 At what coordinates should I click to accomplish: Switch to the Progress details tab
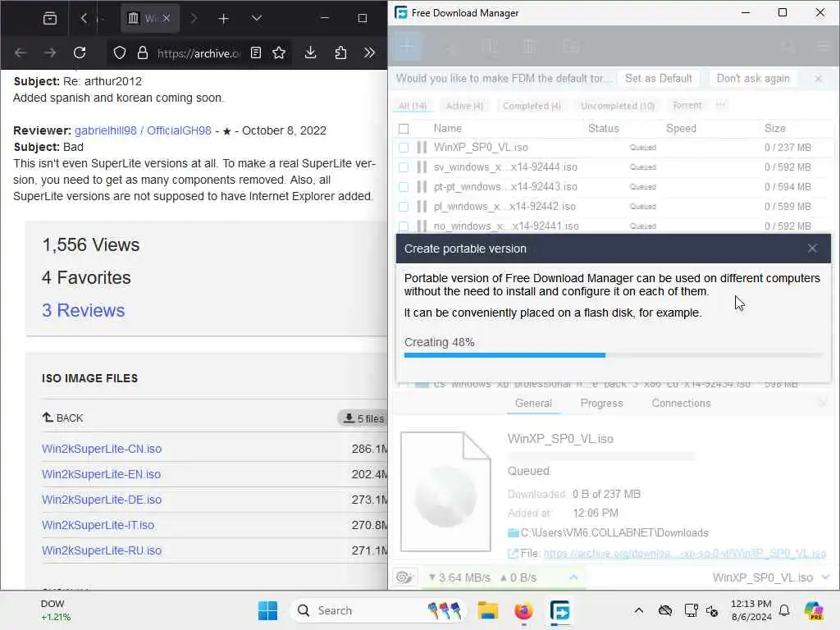(601, 403)
